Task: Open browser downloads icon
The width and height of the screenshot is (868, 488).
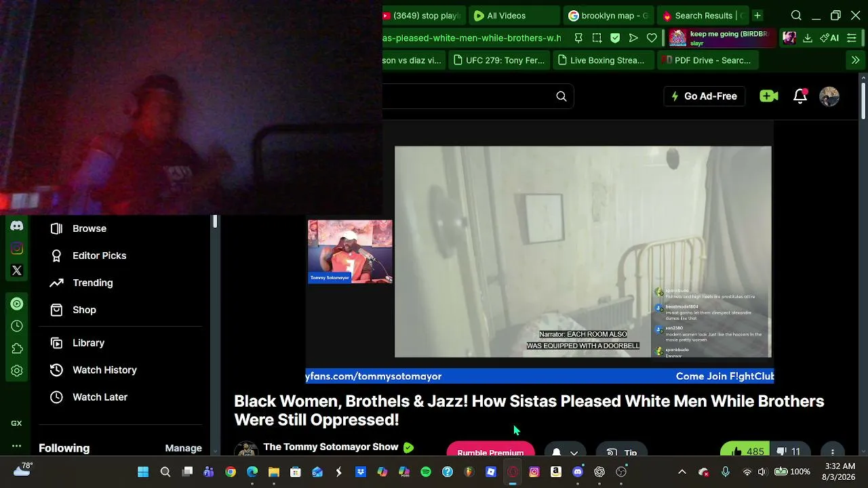Action: pyautogui.click(x=808, y=38)
